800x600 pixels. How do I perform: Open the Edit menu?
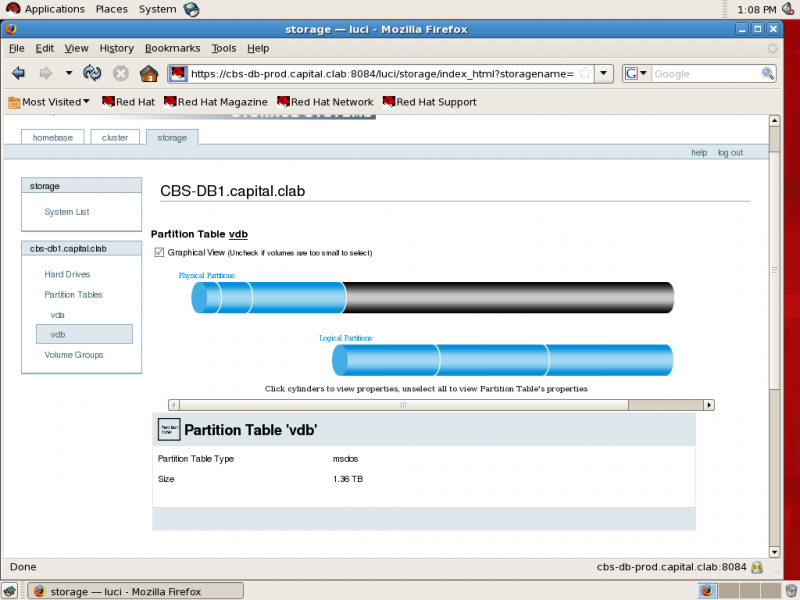44,48
